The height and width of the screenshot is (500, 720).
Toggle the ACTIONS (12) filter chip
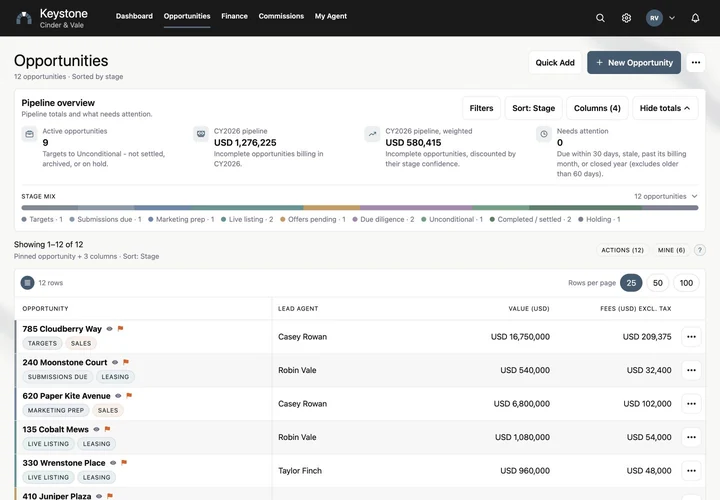click(x=623, y=250)
